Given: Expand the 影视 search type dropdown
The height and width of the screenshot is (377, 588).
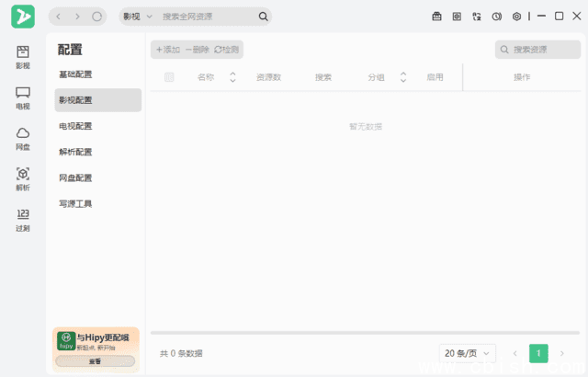Looking at the screenshot, I should 137,17.
